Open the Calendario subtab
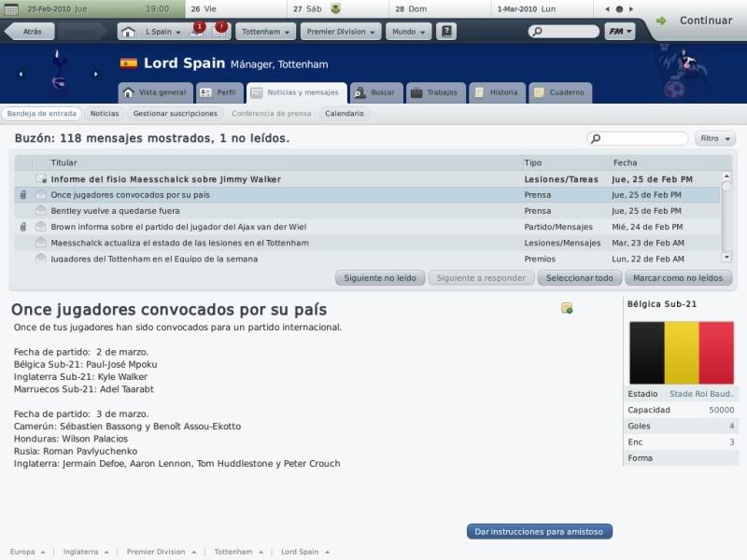 click(345, 113)
